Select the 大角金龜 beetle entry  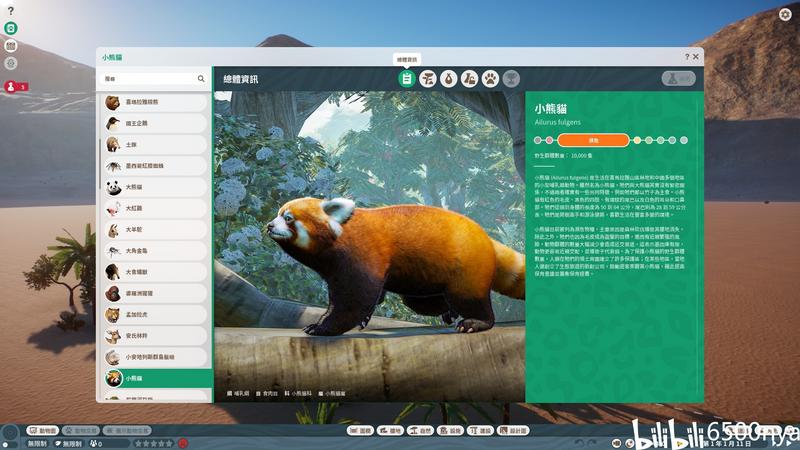pyautogui.click(x=155, y=251)
